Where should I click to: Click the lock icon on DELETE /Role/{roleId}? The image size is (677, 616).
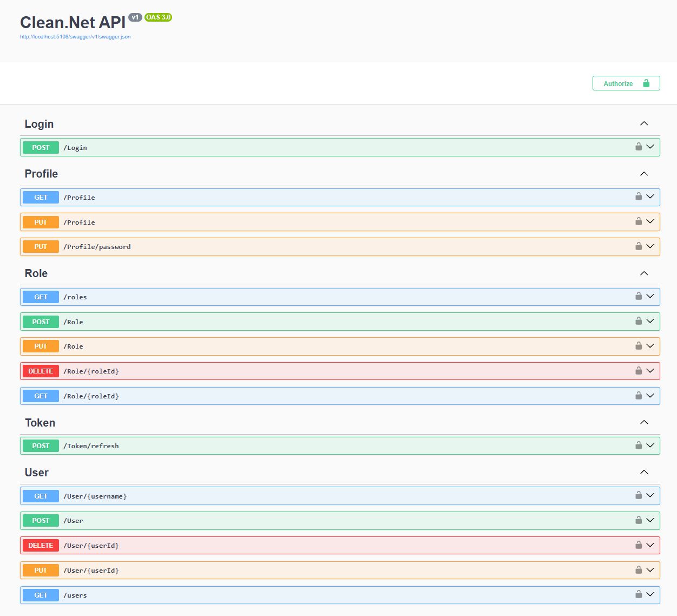(x=639, y=371)
